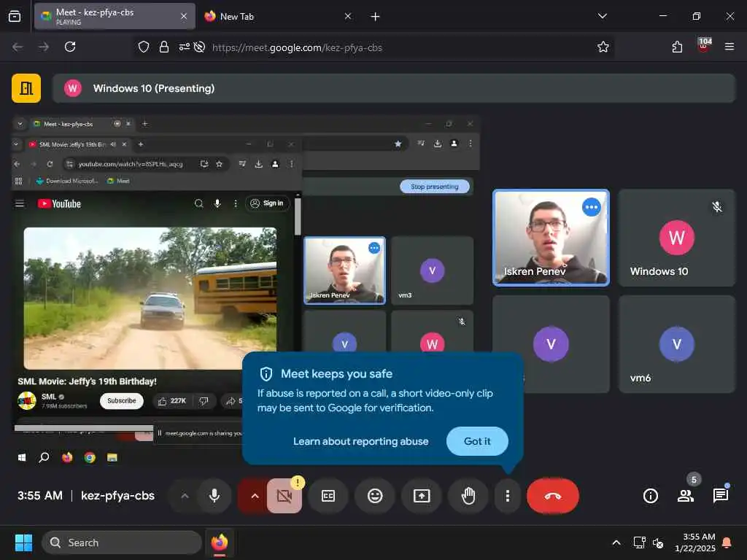Open a new Firefox tab

tap(375, 17)
